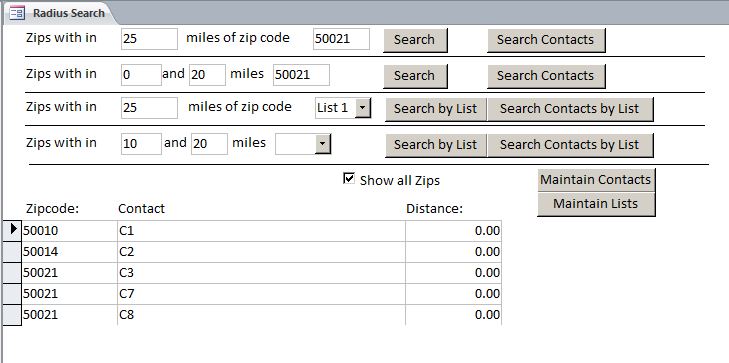This screenshot has width=729, height=363.
Task: Click Search Contacts by List in 10 and 20 row
Action: (x=570, y=145)
